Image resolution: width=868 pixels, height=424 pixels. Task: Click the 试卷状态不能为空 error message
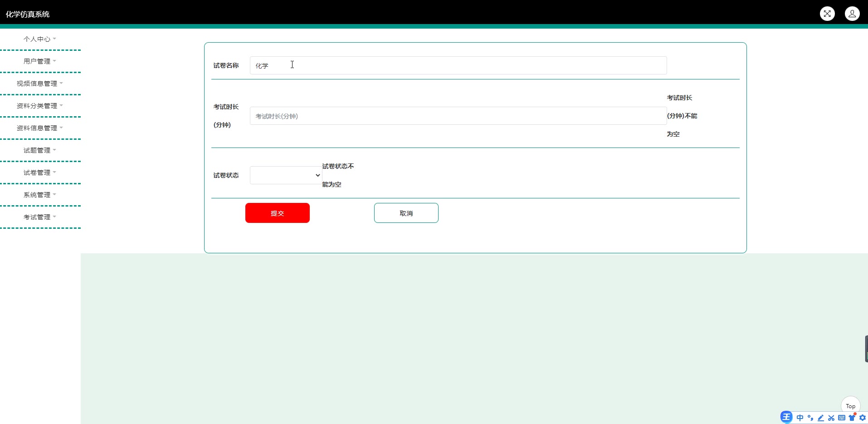click(338, 175)
